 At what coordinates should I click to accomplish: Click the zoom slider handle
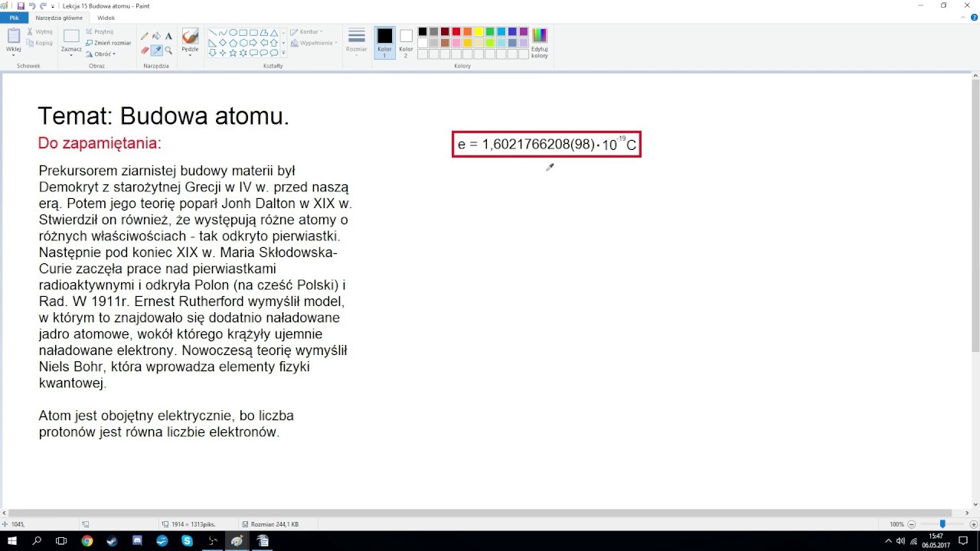[942, 524]
